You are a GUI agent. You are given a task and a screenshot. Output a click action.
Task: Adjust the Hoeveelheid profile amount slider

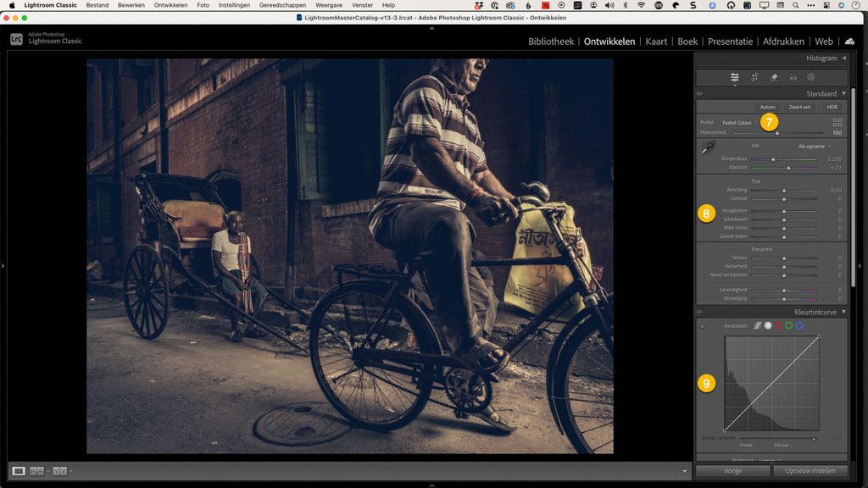click(x=778, y=133)
